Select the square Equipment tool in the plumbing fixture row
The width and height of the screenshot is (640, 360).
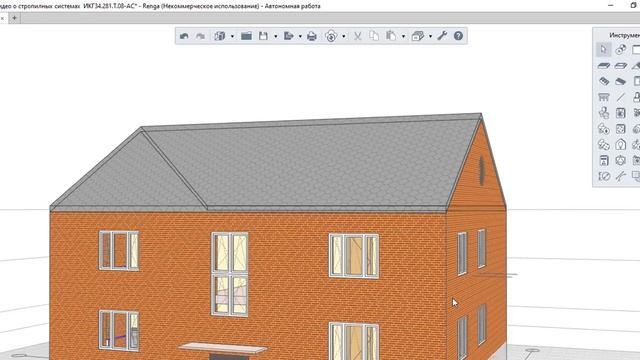[620, 113]
